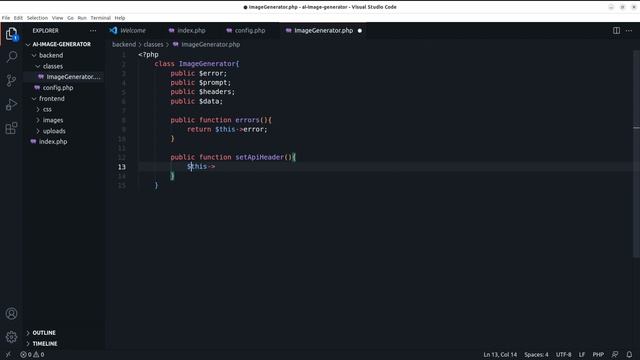Image resolution: width=640 pixels, height=360 pixels.
Task: Click ImageGenerator class name in code
Action: pyautogui.click(x=207, y=64)
